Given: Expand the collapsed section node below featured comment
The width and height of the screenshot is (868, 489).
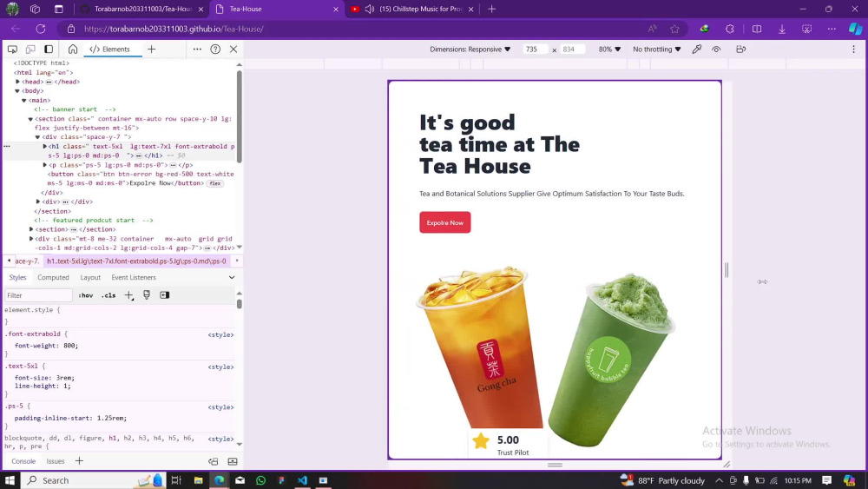Looking at the screenshot, I should (x=31, y=229).
